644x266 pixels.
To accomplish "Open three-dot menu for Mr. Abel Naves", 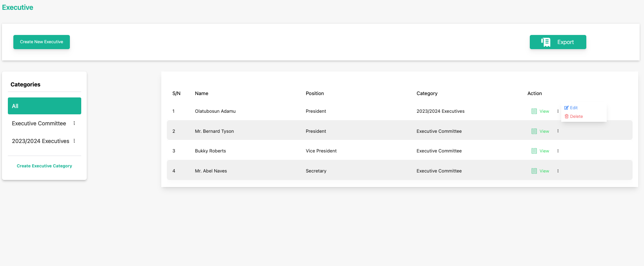I will 558,171.
